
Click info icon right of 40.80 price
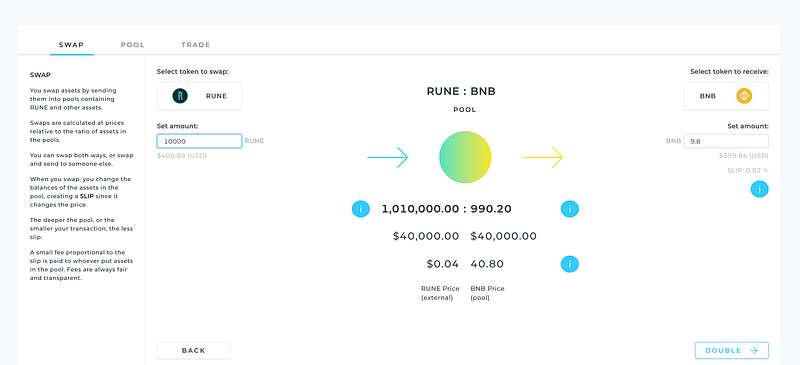[570, 264]
